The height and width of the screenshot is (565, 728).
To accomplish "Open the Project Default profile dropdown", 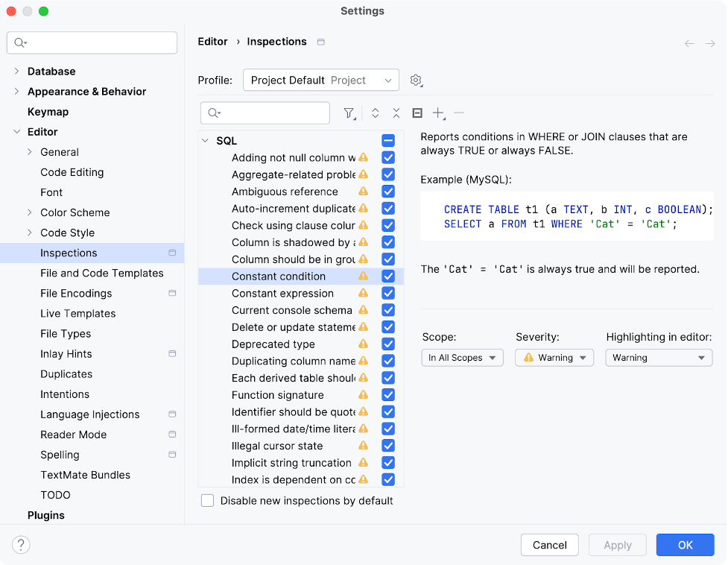I will coord(320,80).
